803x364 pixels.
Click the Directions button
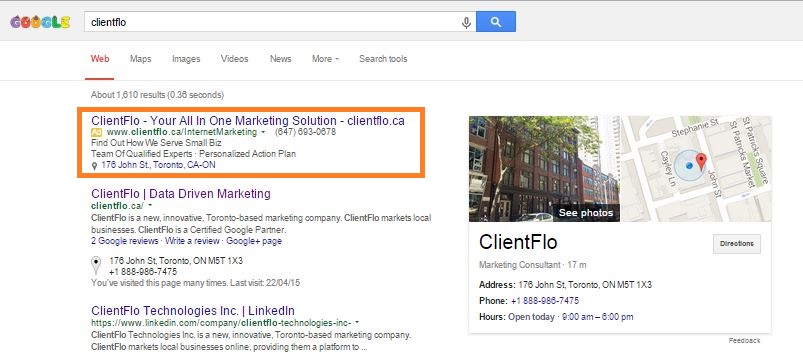click(736, 244)
